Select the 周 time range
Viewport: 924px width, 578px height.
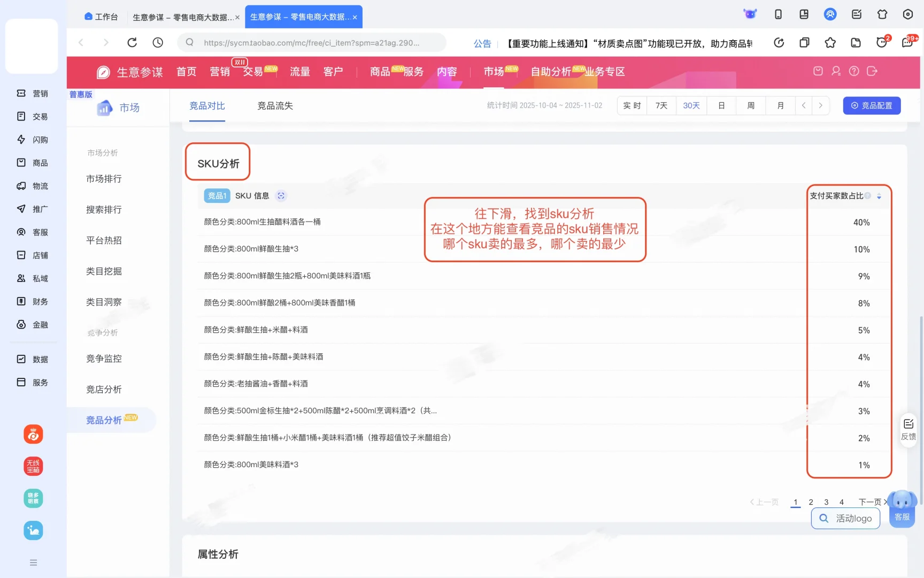pyautogui.click(x=751, y=106)
